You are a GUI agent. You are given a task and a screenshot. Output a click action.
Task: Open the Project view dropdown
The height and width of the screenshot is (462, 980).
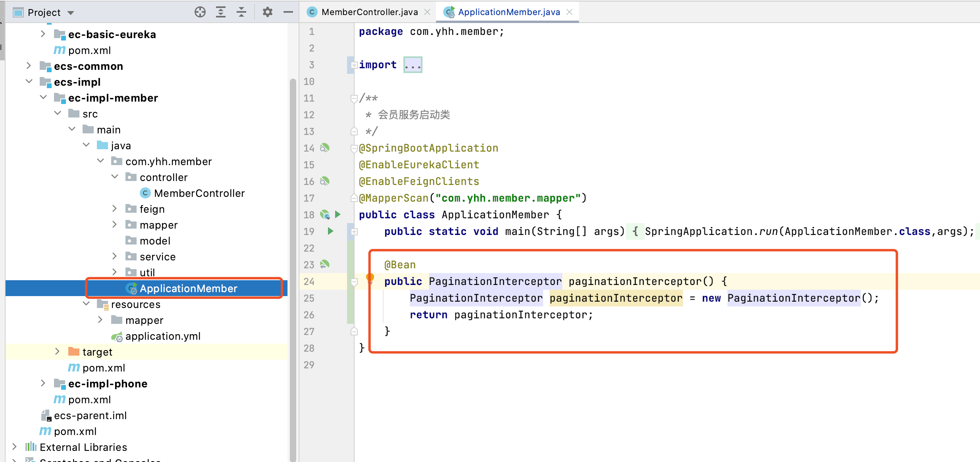(x=71, y=13)
